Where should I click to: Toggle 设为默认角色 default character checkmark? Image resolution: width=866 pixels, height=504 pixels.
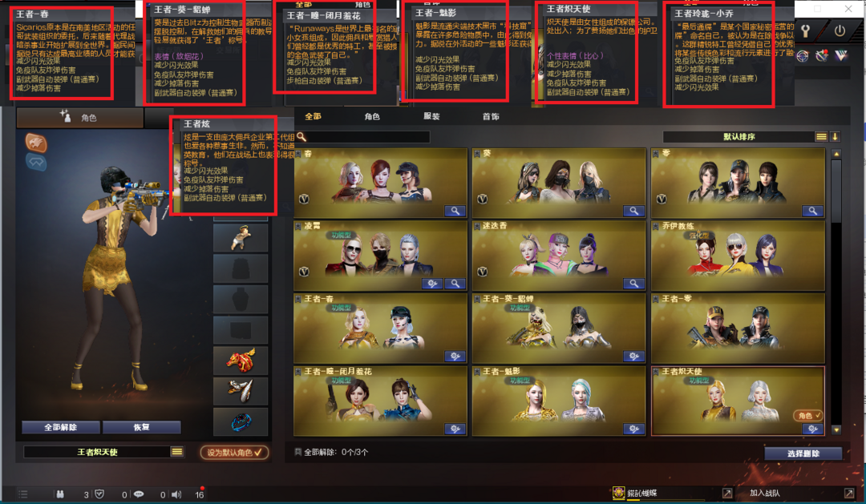[234, 452]
